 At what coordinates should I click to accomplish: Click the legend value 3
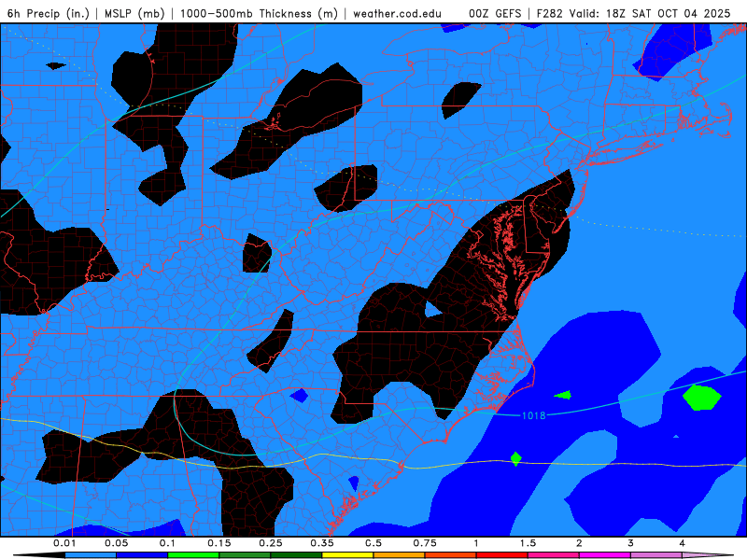click(x=631, y=543)
